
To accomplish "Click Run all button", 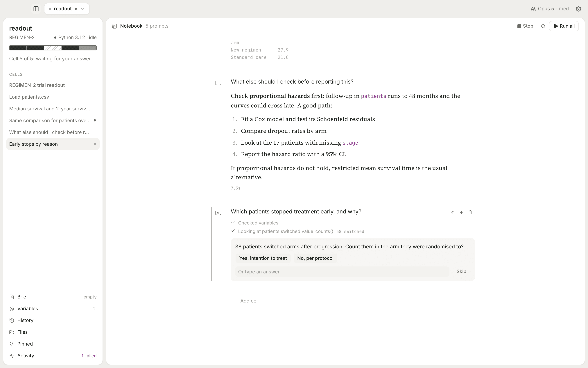I will 564,26.
